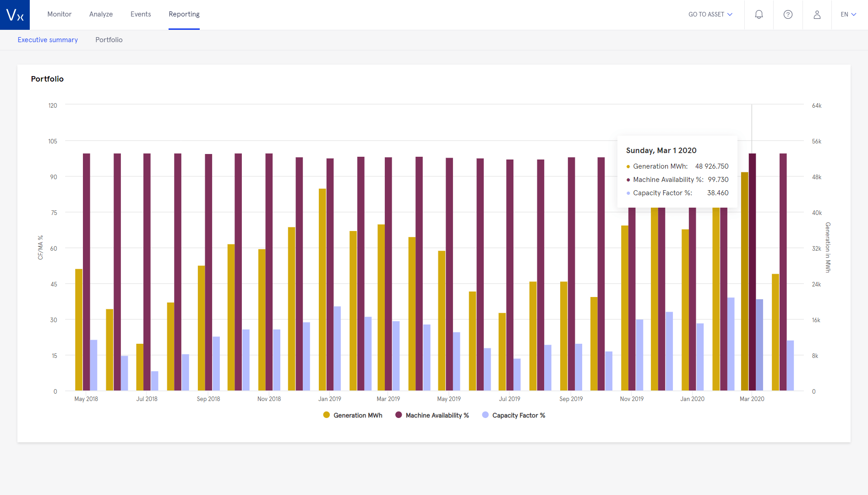Click the 'May 2018' x-axis label

pos(86,399)
